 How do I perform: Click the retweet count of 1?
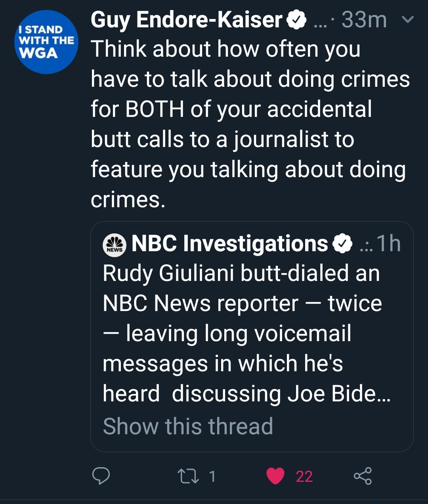coord(212,476)
